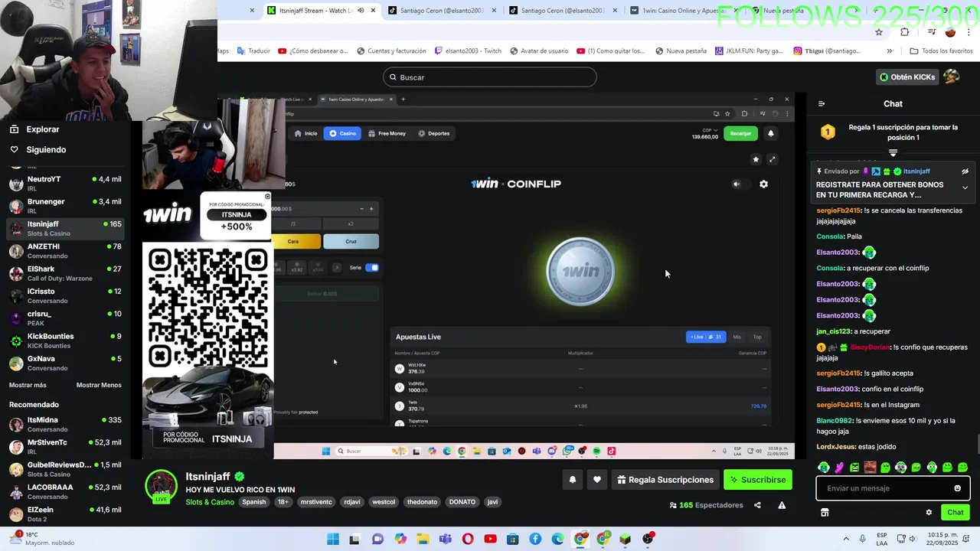
Task: Hide the pinned chat message
Action: [965, 171]
